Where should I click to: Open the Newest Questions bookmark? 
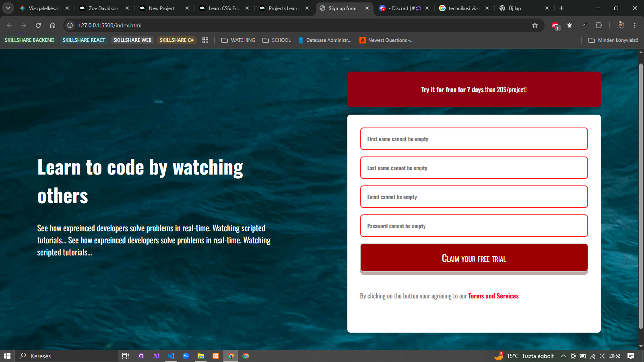pos(386,40)
